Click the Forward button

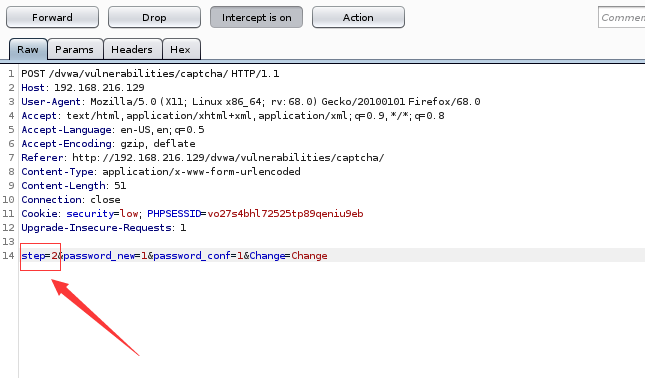[52, 17]
